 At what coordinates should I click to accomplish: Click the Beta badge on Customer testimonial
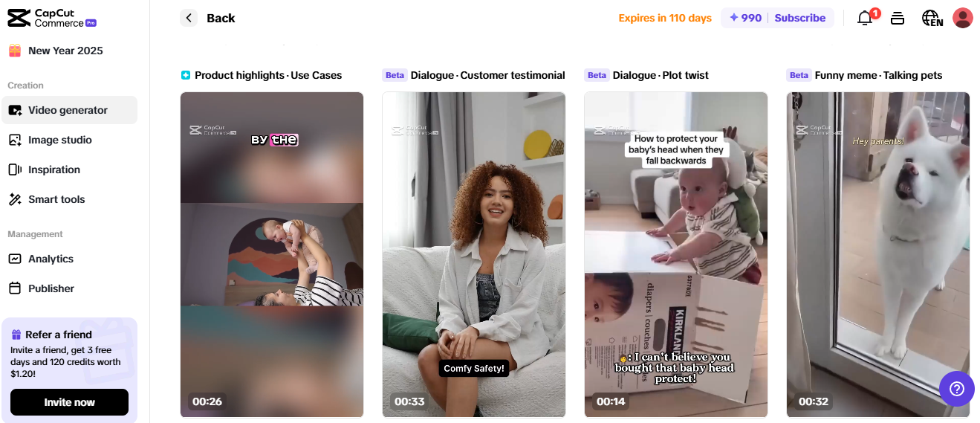coord(395,75)
